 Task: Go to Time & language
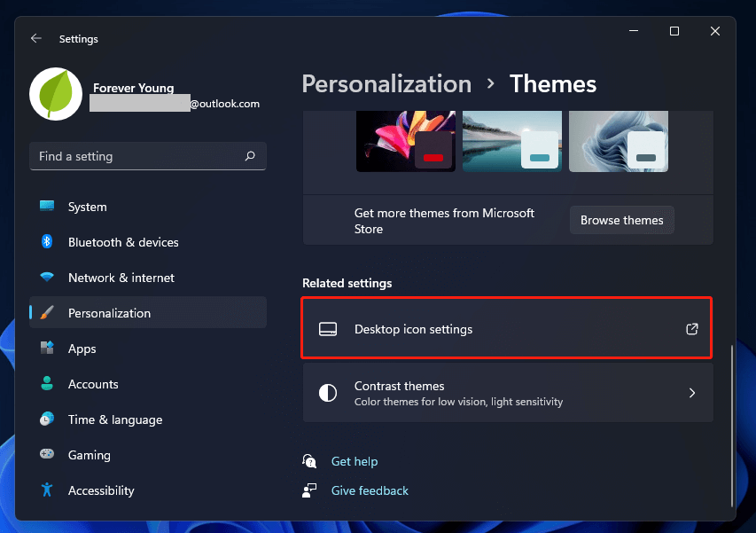(x=114, y=419)
